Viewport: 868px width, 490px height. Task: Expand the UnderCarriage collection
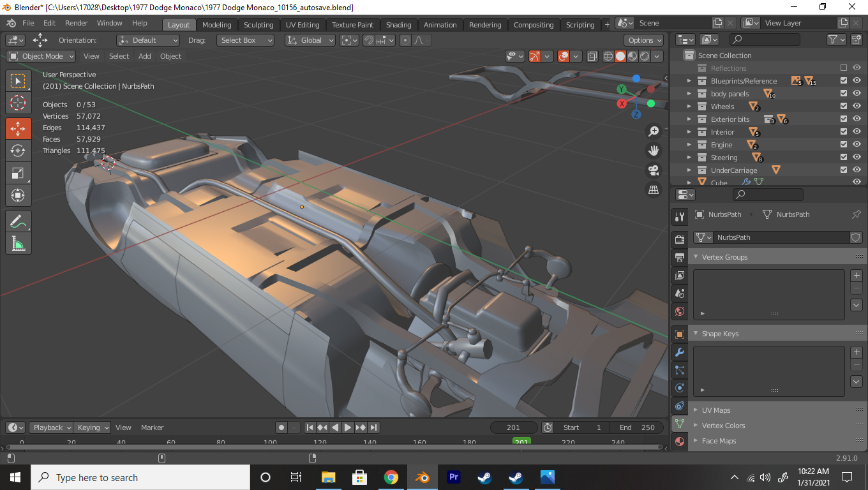(689, 170)
